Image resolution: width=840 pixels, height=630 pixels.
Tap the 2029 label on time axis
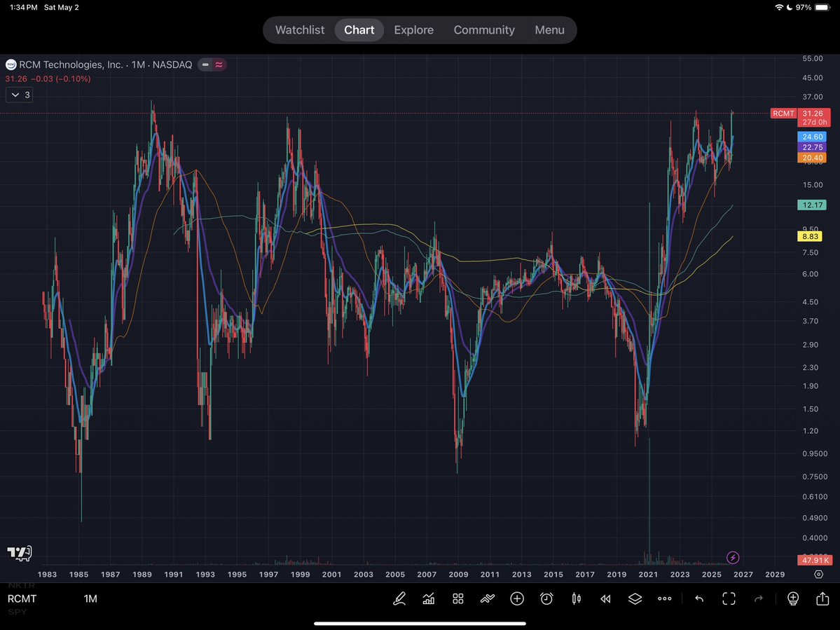tap(775, 574)
